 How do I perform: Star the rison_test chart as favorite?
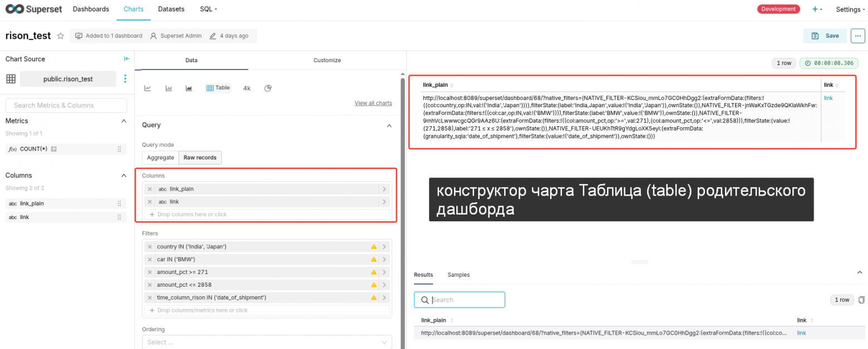(x=61, y=36)
